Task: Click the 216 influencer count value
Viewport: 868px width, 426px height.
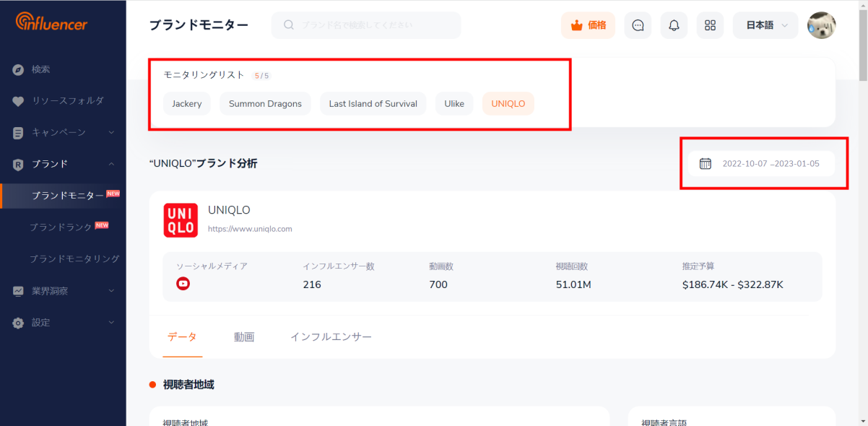Action: (312, 284)
